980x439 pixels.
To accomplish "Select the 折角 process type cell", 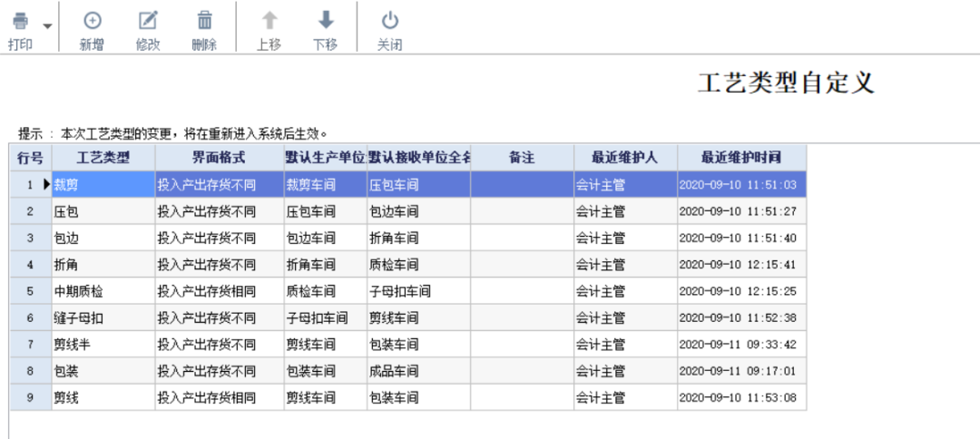I will (103, 265).
